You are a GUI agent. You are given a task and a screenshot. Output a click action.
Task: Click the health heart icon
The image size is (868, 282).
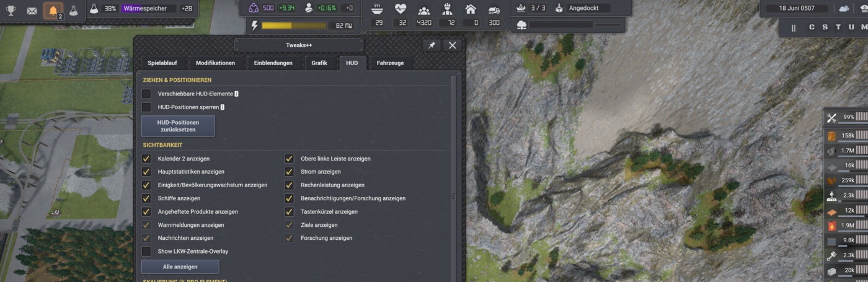point(401,9)
